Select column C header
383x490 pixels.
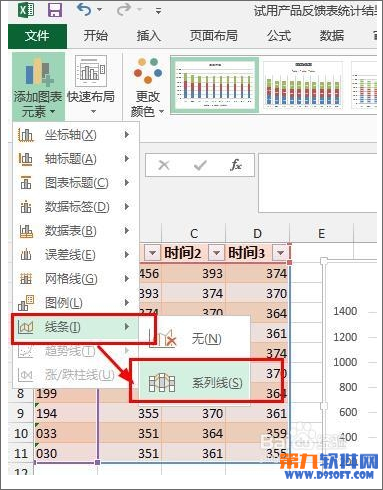coord(194,234)
